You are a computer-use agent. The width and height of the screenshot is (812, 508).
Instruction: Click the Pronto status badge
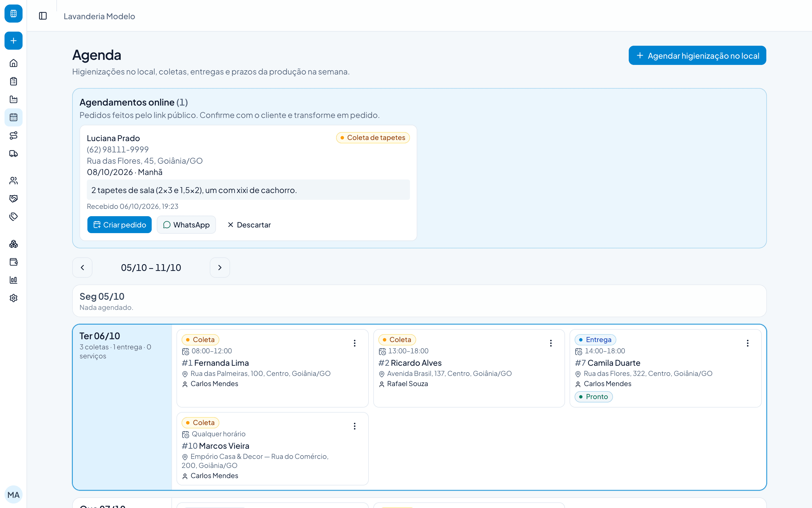[x=593, y=397]
